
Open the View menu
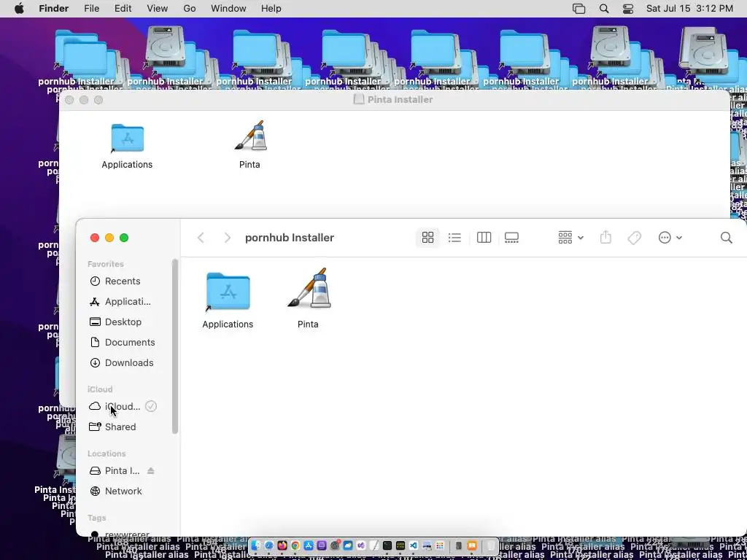coord(158,9)
